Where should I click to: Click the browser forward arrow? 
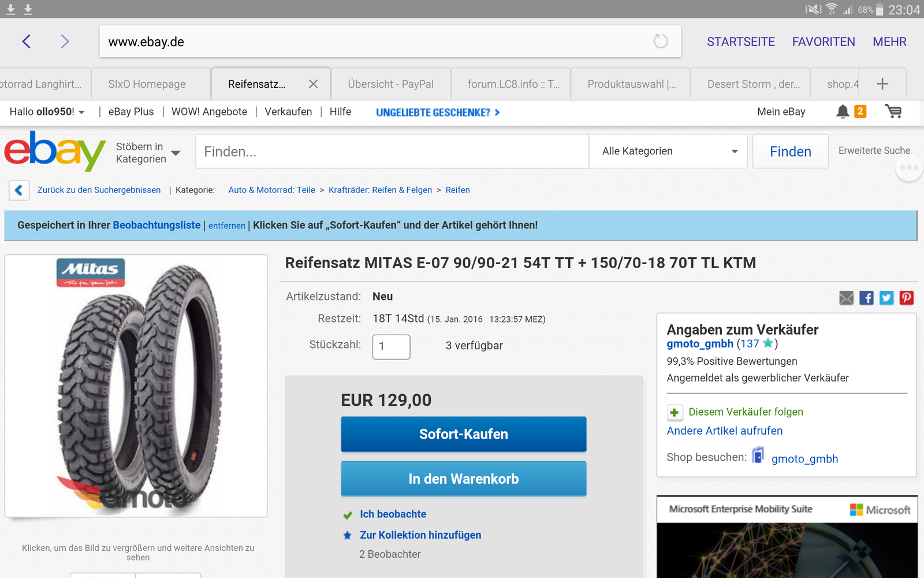click(65, 42)
